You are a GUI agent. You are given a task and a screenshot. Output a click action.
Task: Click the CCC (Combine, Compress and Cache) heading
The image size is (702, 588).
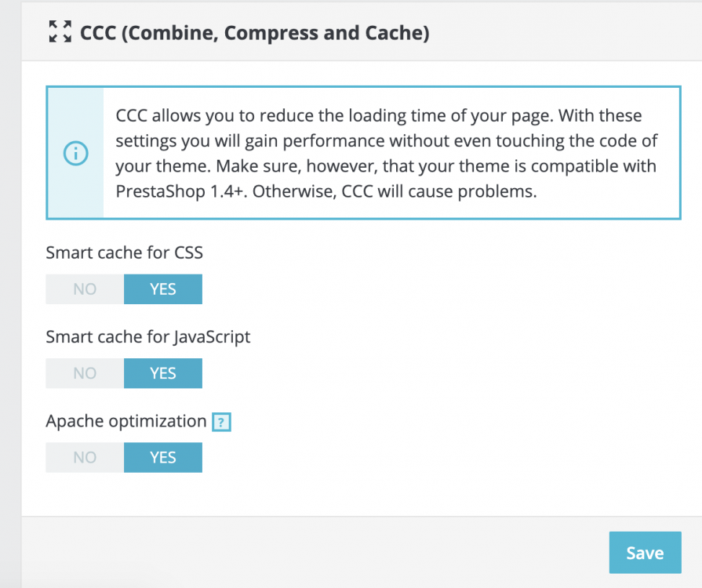click(254, 33)
